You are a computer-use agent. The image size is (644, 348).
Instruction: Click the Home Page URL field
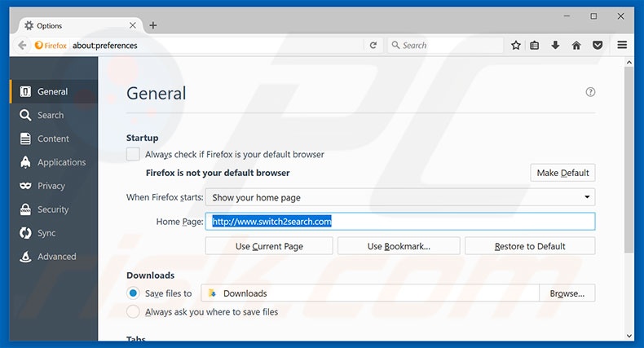[400, 222]
